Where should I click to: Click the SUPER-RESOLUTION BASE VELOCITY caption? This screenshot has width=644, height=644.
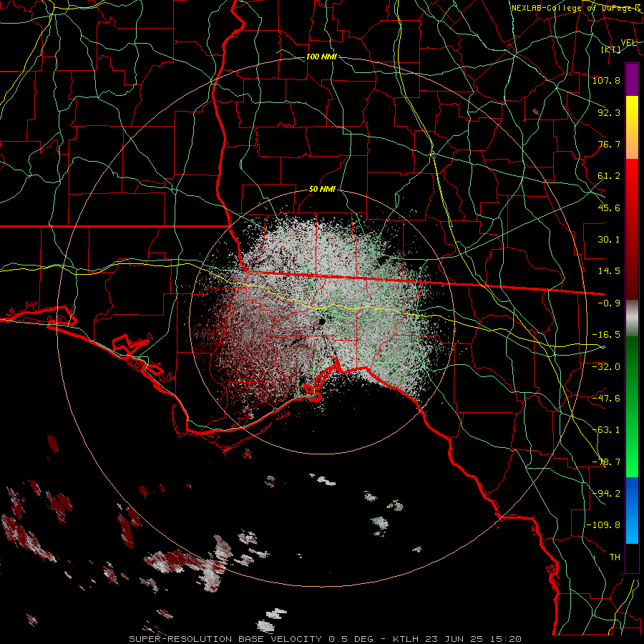(x=227, y=639)
